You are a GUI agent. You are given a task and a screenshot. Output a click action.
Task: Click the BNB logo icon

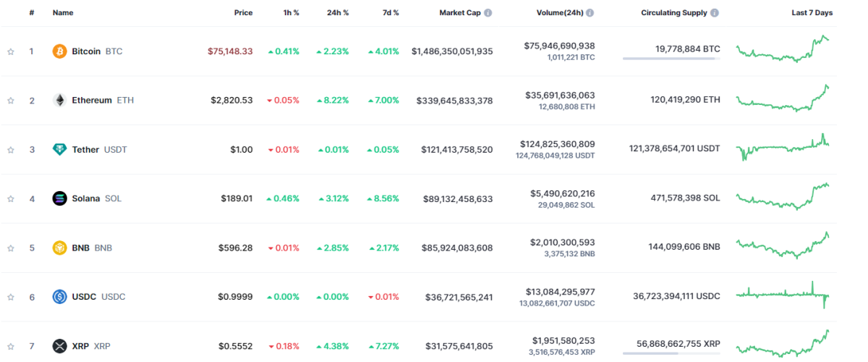click(x=59, y=248)
